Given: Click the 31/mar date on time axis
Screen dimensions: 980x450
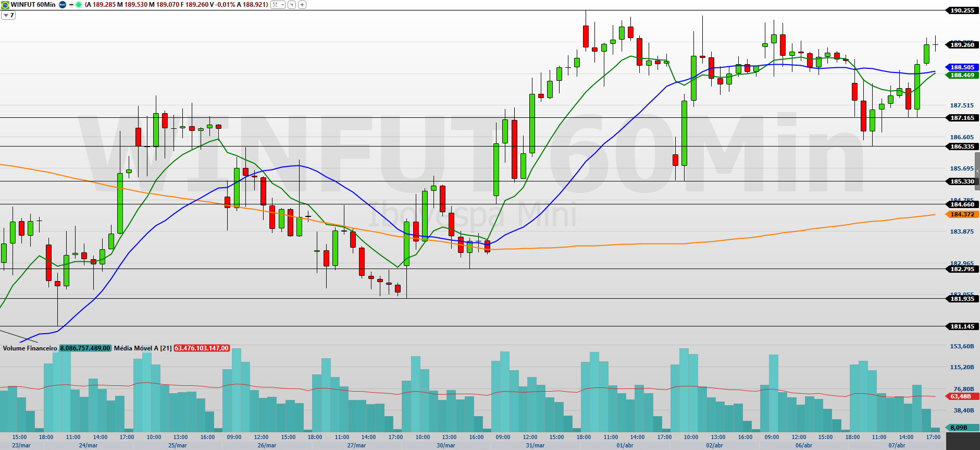Looking at the screenshot, I should [x=535, y=445].
